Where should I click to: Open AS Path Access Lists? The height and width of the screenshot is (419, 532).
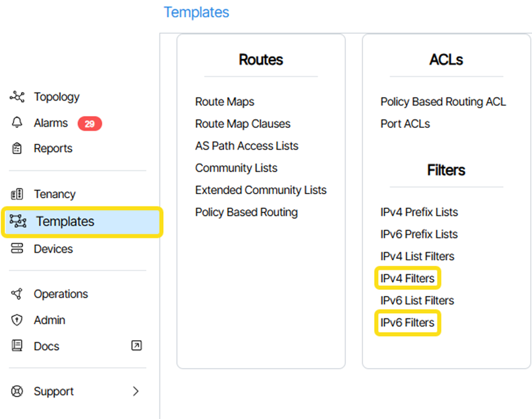(x=246, y=146)
